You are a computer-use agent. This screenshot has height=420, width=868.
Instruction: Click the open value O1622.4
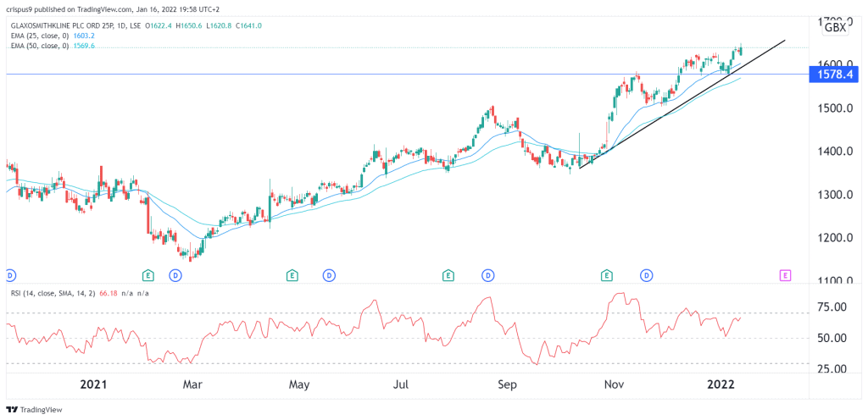pyautogui.click(x=159, y=25)
